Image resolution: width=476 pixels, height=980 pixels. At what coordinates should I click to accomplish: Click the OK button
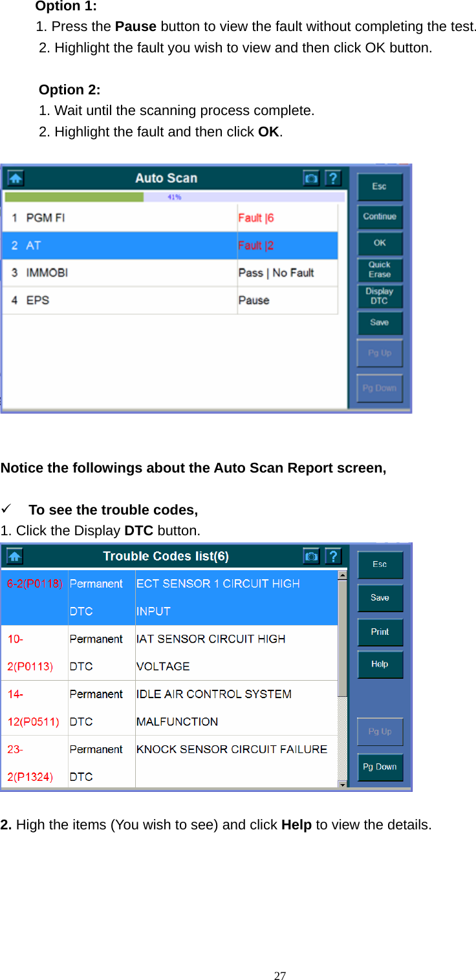pos(380,243)
